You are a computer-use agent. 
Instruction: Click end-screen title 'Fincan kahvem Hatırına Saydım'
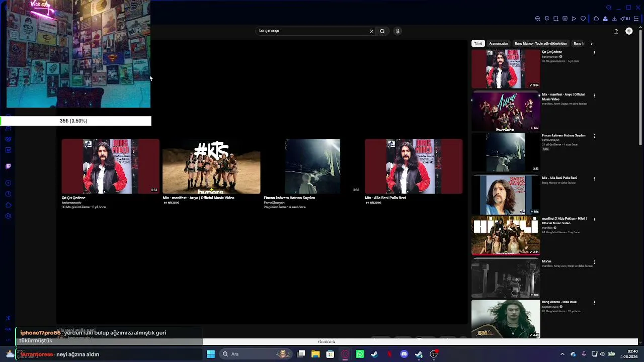tap(289, 198)
